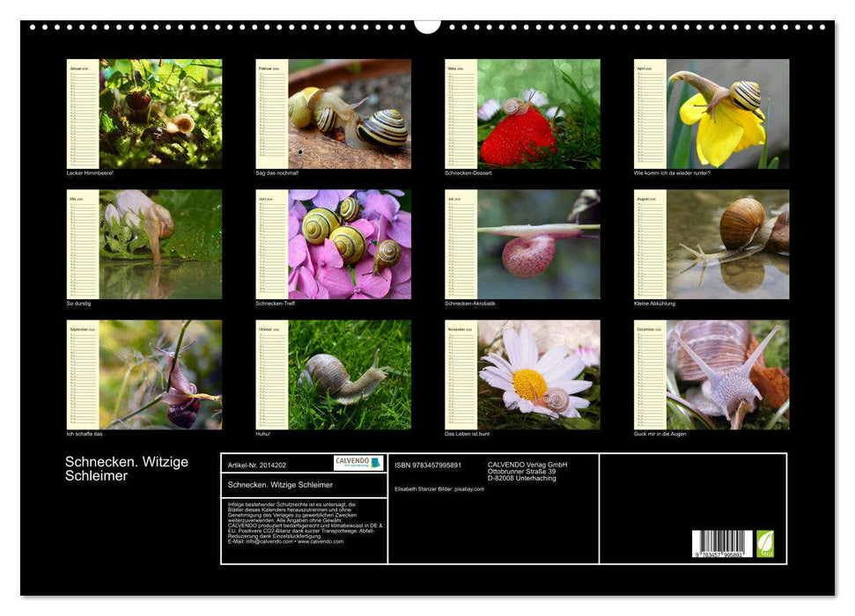Image resolution: width=855 pixels, height=616 pixels.
Task: Select the 'Kleine Abkühlung' August photo
Action: coord(727,245)
